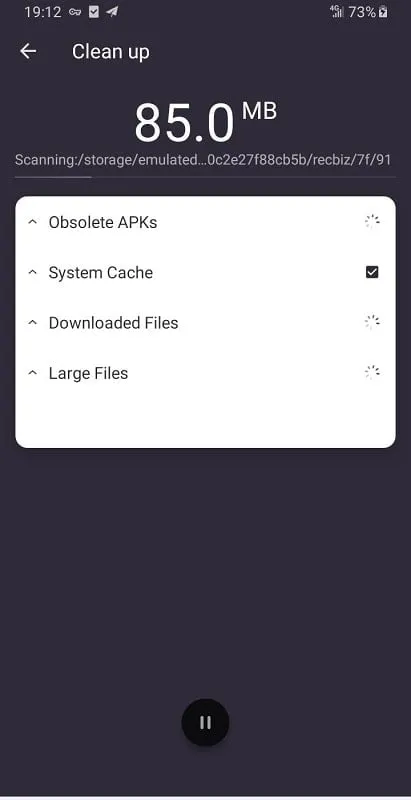
Task: Tap the loading spinner beside Large Files
Action: pyautogui.click(x=372, y=373)
